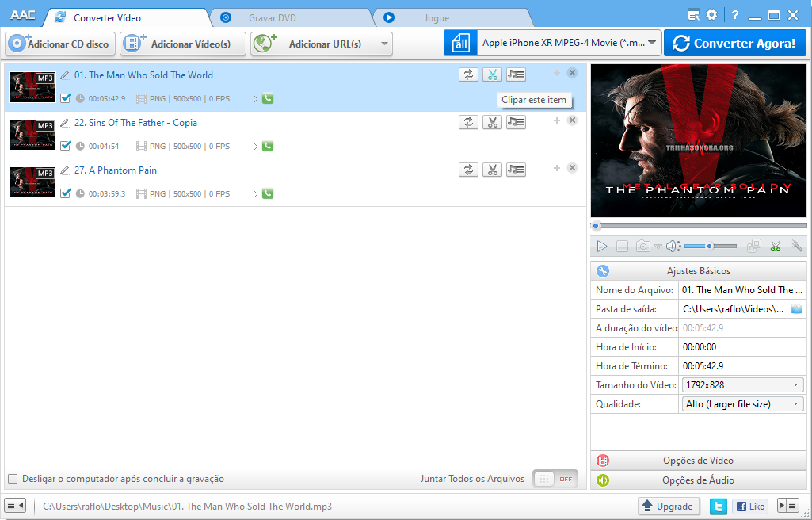Switch to the Jogue tab
This screenshot has height=520, width=812.
point(436,17)
